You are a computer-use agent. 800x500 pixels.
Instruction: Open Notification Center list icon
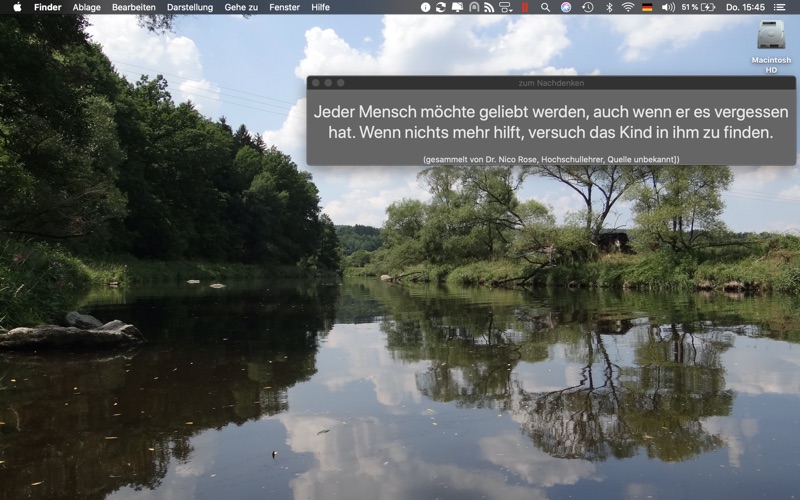click(779, 7)
